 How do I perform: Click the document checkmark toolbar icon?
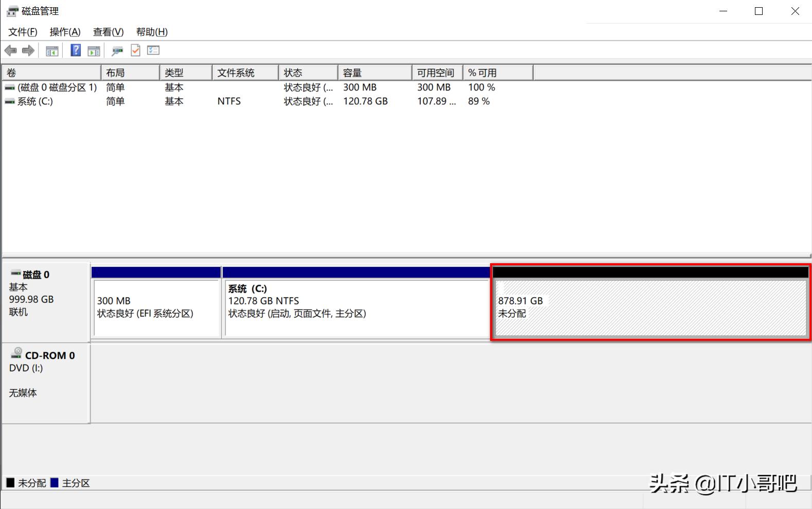[x=135, y=50]
